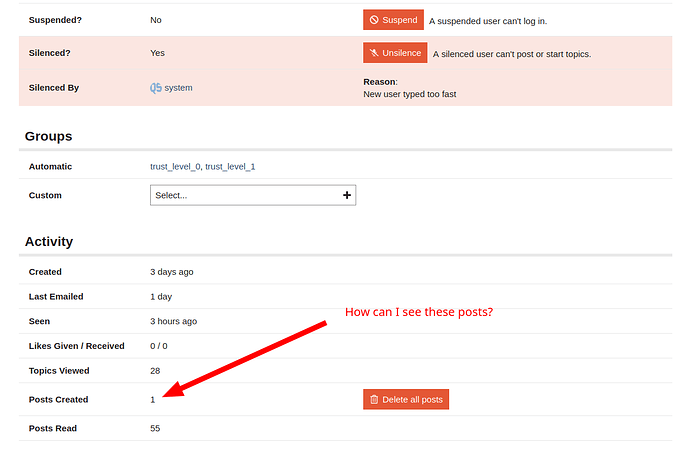The width and height of the screenshot is (690, 449).
Task: Click the Suspend button
Action: (x=393, y=20)
